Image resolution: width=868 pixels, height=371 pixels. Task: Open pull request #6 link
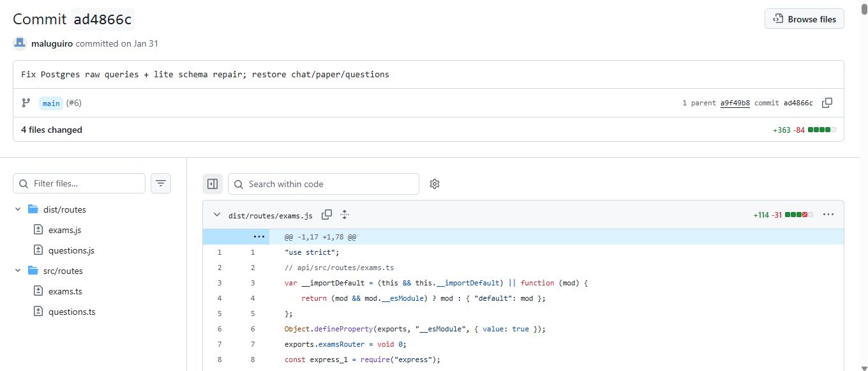pos(73,103)
